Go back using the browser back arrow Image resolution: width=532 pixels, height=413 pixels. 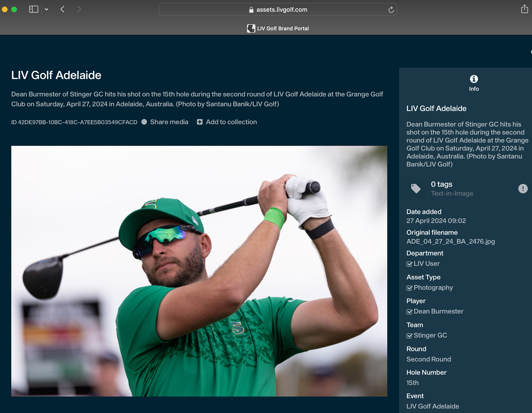point(63,9)
